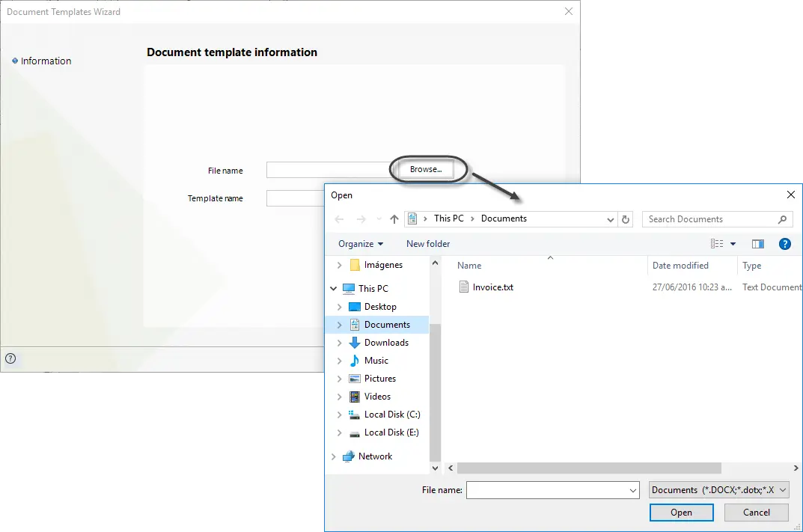Click the File name field in the wizard
The height and width of the screenshot is (532, 803).
coord(330,170)
